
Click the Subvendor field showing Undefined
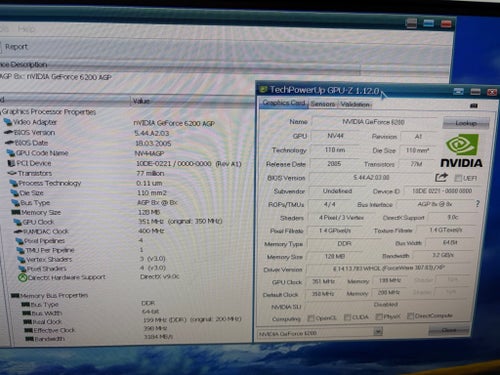click(337, 191)
